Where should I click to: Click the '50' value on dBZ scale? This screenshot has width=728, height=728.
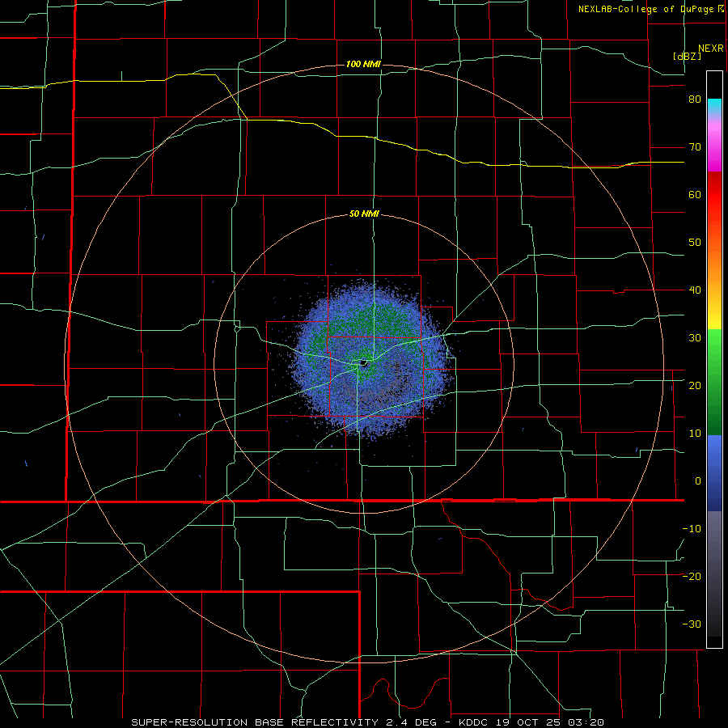tap(695, 243)
